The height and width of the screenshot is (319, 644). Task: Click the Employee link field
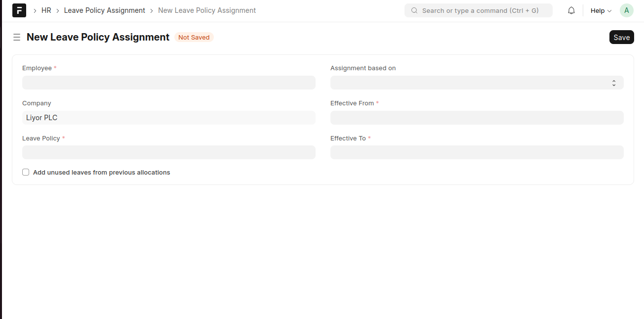pyautogui.click(x=168, y=83)
